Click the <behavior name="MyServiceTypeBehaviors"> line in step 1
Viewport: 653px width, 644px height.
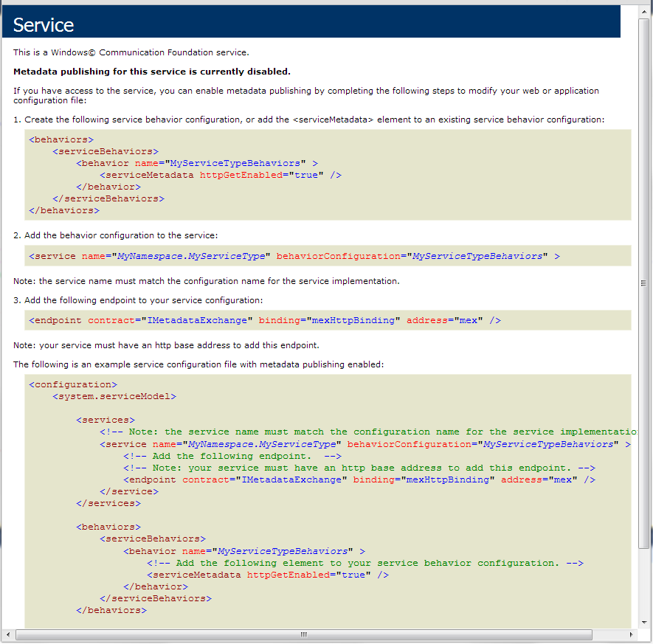[197, 163]
